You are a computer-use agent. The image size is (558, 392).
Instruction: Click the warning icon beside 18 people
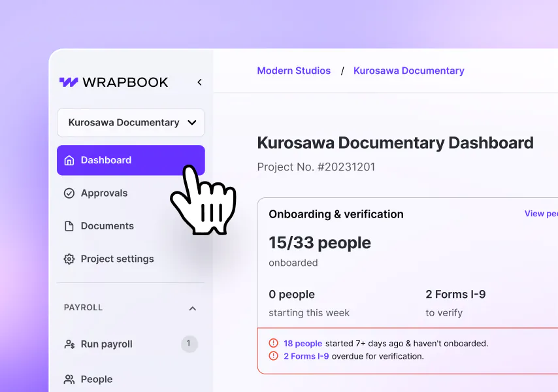(x=273, y=343)
